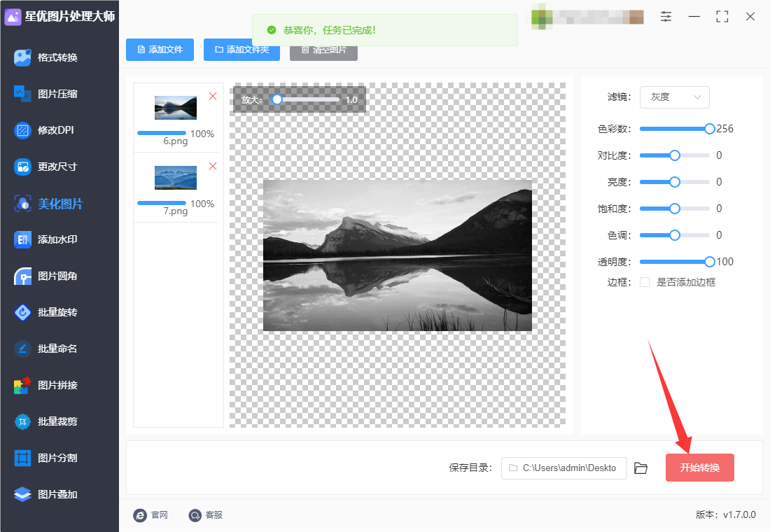The image size is (770, 532).
Task: Open the 添加水印 watermark icon
Action: (x=22, y=239)
